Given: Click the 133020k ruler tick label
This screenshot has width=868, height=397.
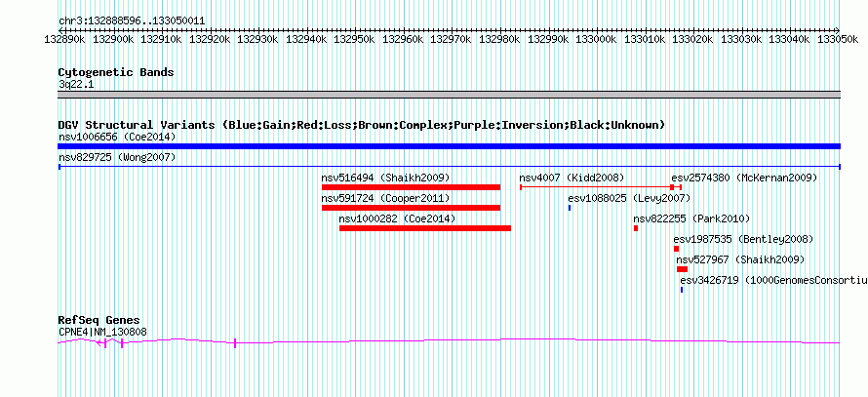Looking at the screenshot, I should coord(693,39).
